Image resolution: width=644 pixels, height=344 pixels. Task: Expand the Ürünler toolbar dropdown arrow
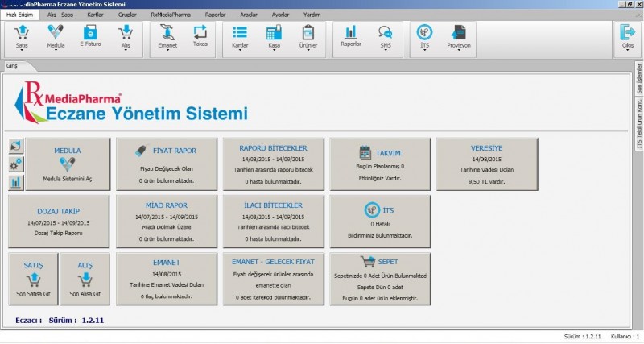[308, 52]
